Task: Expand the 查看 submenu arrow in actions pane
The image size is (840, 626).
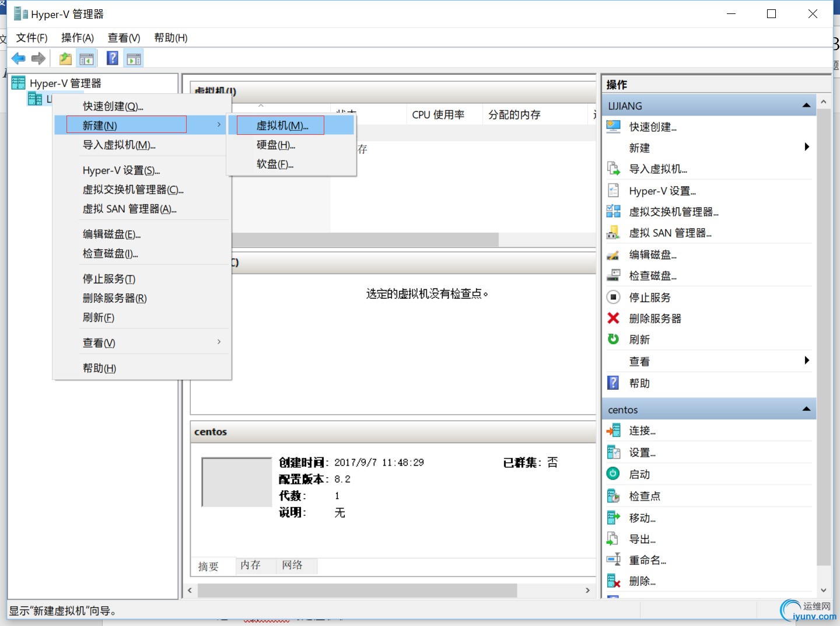Action: [807, 361]
